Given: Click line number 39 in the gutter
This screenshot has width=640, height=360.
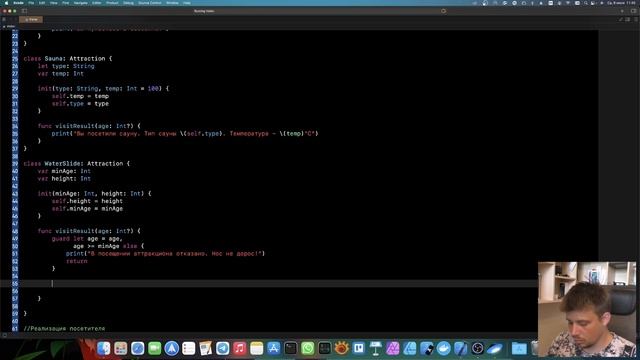Looking at the screenshot, I should [15, 163].
